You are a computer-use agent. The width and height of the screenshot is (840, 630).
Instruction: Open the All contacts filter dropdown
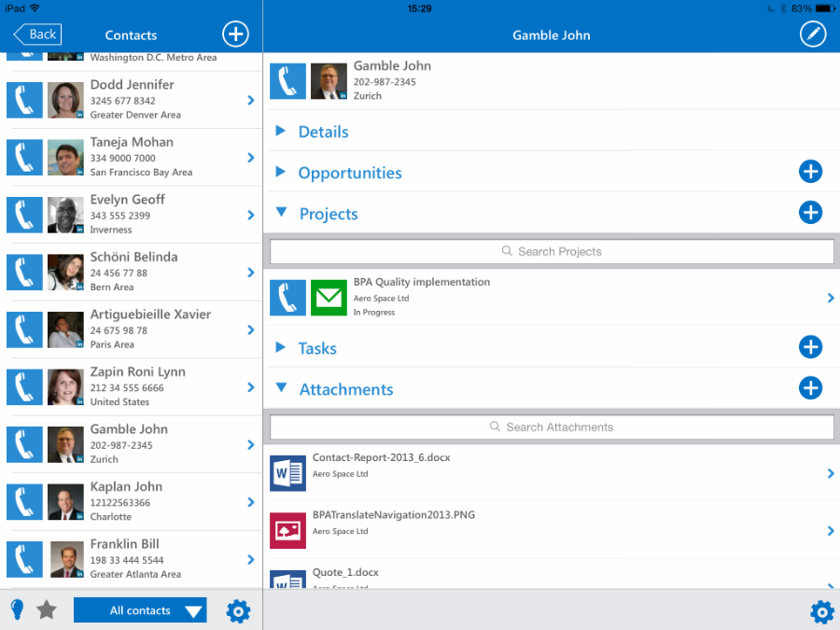pyautogui.click(x=140, y=610)
